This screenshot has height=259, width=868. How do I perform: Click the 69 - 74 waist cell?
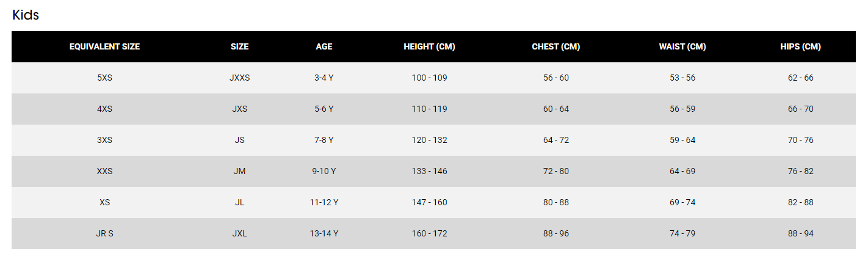click(682, 202)
